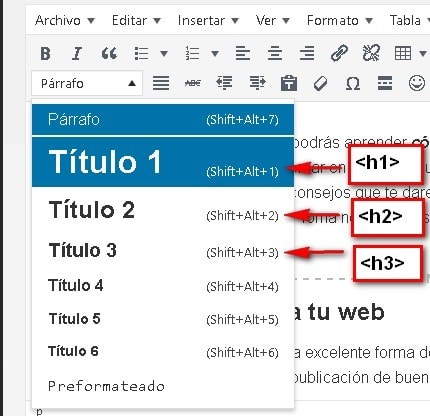The height and width of the screenshot is (416, 430).
Task: Insert a blockquote
Action: click(109, 53)
